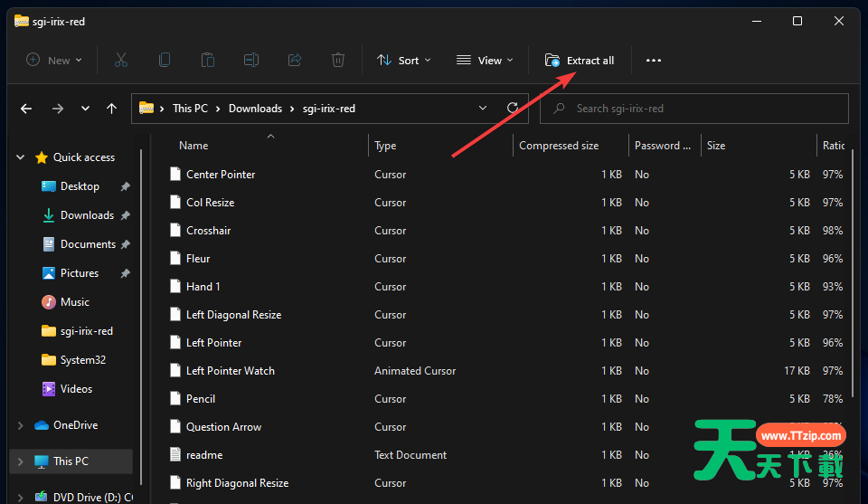This screenshot has width=868, height=504.
Task: Refresh the current folder view
Action: point(513,109)
